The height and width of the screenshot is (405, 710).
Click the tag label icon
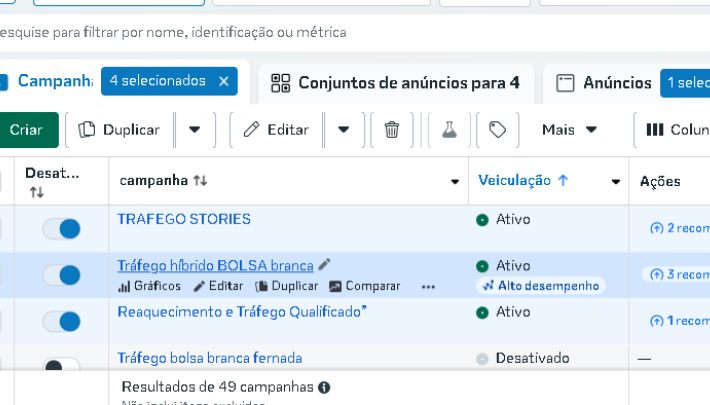click(x=497, y=129)
